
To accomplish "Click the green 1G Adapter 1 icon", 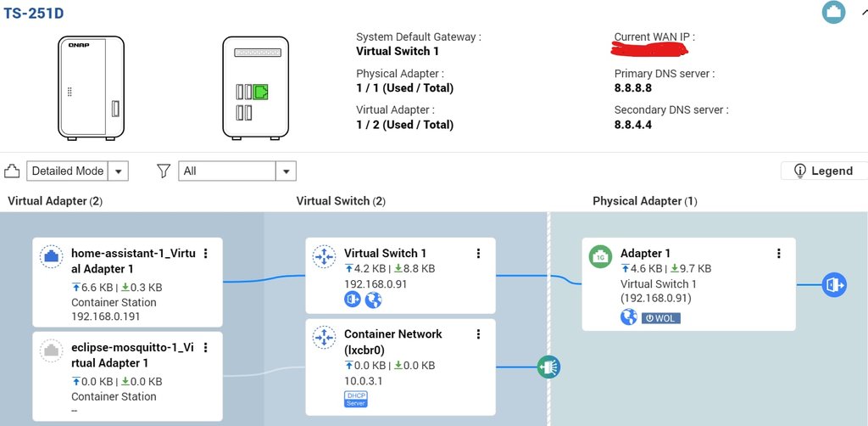I will point(601,256).
